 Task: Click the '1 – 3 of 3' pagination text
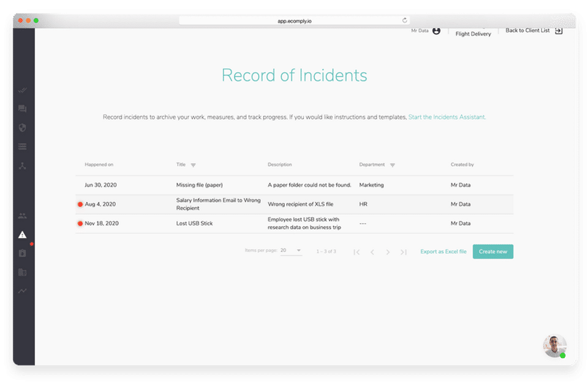coord(326,251)
